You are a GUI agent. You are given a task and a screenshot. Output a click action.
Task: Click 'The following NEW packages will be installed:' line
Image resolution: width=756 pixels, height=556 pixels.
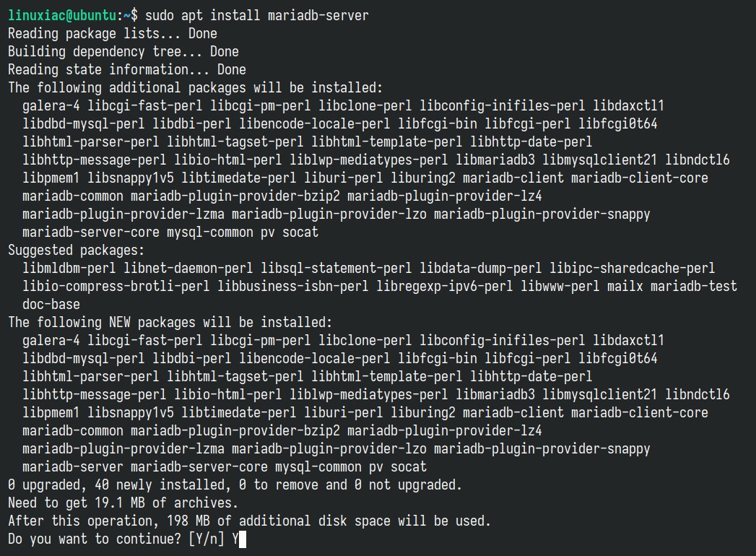[x=170, y=322]
